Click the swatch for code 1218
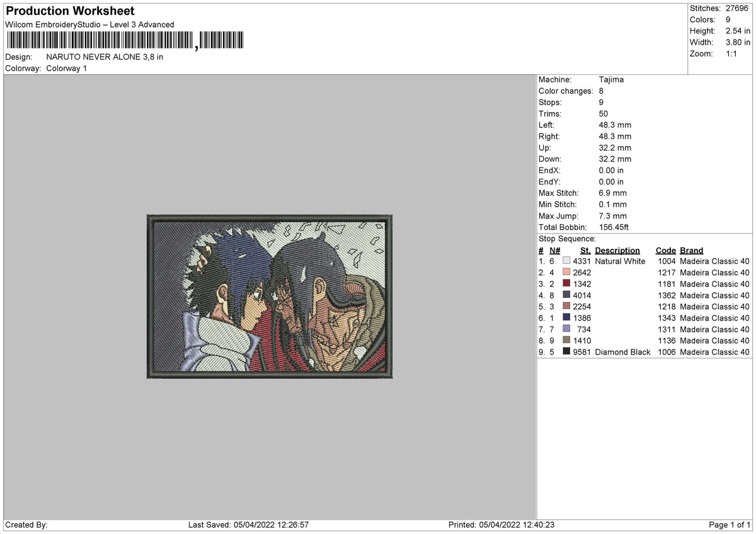This screenshot has height=534, width=756. tap(566, 306)
